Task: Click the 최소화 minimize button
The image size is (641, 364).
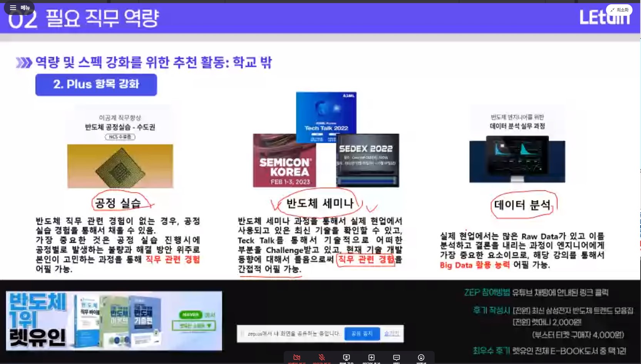Action: coord(619,10)
